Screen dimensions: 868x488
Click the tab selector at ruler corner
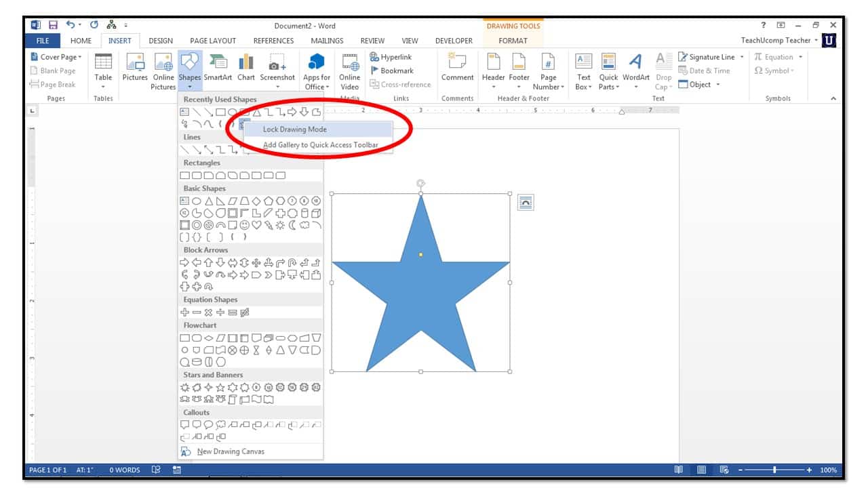[x=32, y=110]
